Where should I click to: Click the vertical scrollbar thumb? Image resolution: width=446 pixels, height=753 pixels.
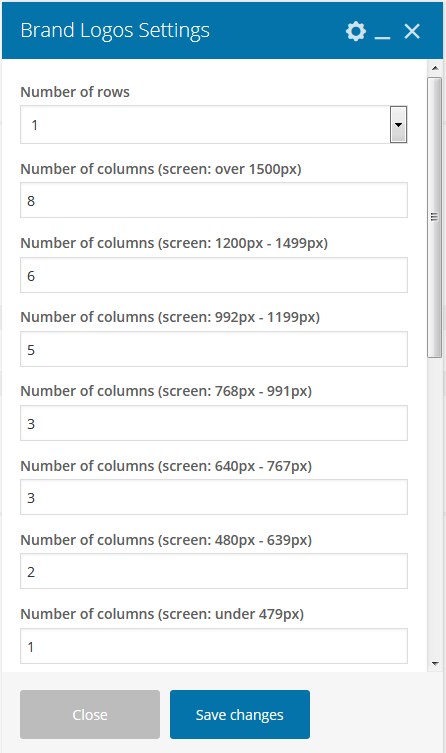click(434, 217)
